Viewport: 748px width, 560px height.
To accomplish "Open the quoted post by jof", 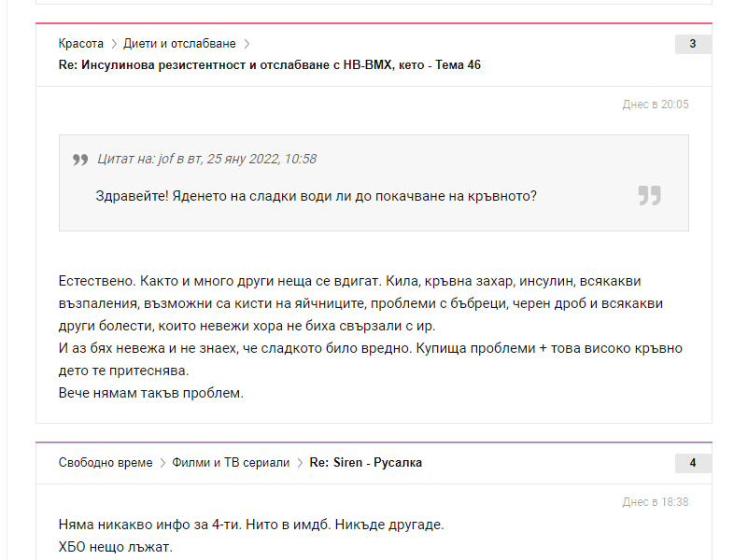I will tap(206, 159).
